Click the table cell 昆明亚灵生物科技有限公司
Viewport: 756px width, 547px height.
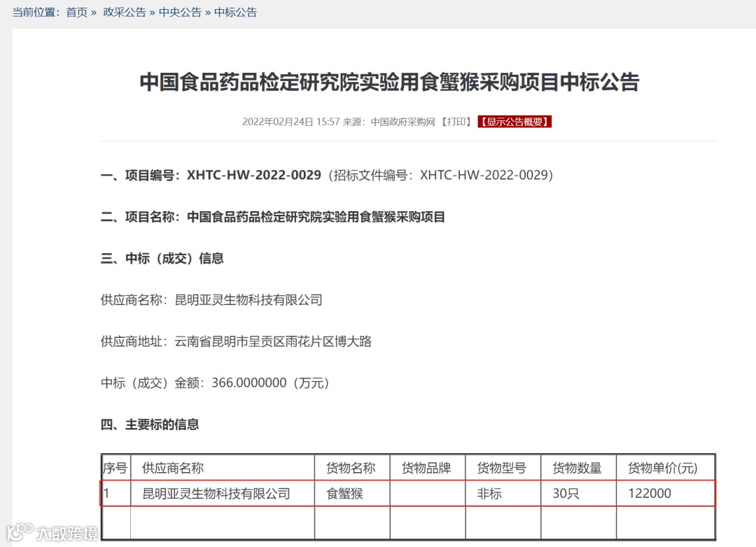pyautogui.click(x=223, y=494)
